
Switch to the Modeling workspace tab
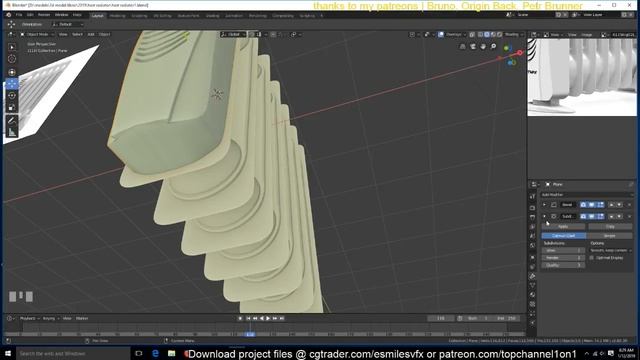point(118,16)
